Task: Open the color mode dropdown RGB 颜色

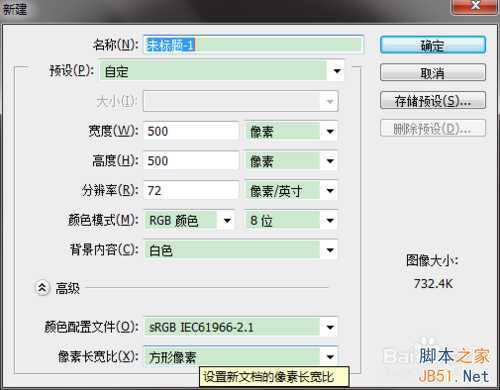Action: click(189, 220)
